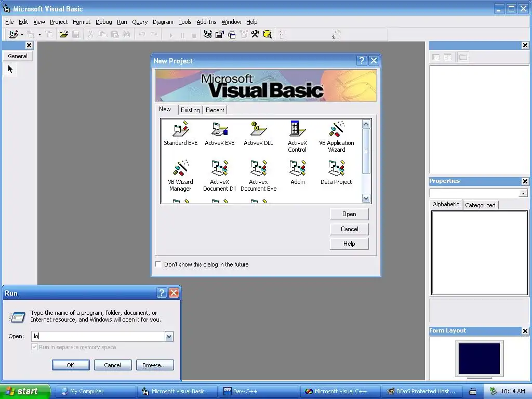Click the form preview monitor in Form Layout
This screenshot has height=399, width=532.
(x=479, y=358)
